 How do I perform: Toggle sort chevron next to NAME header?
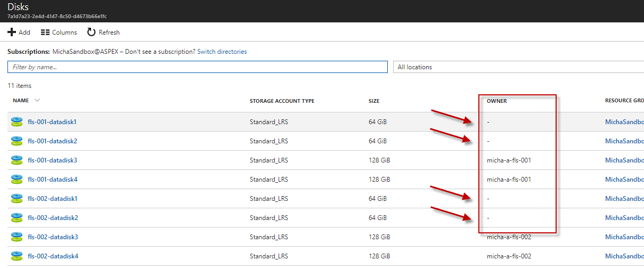[37, 100]
